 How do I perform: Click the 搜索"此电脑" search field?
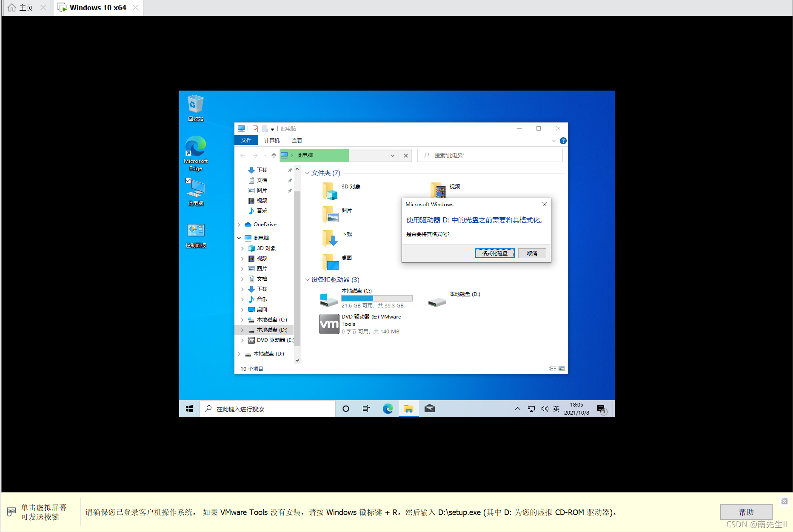point(490,156)
